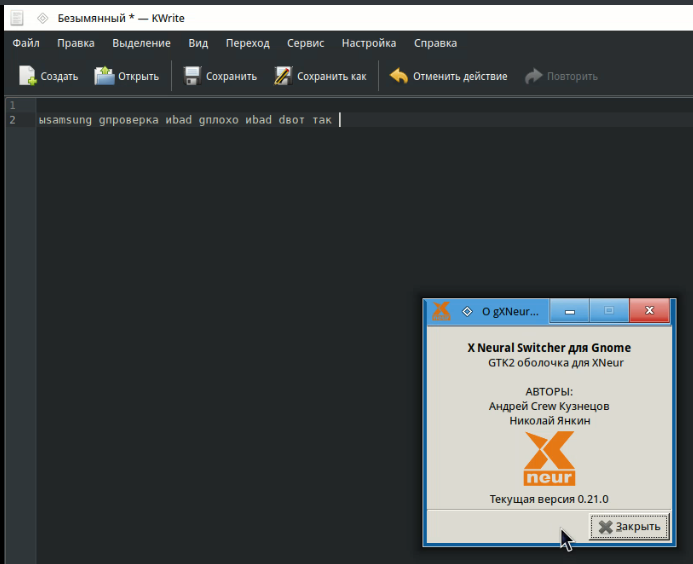Click line number 1 in the gutter
Screen dimensions: 693x564
point(12,105)
